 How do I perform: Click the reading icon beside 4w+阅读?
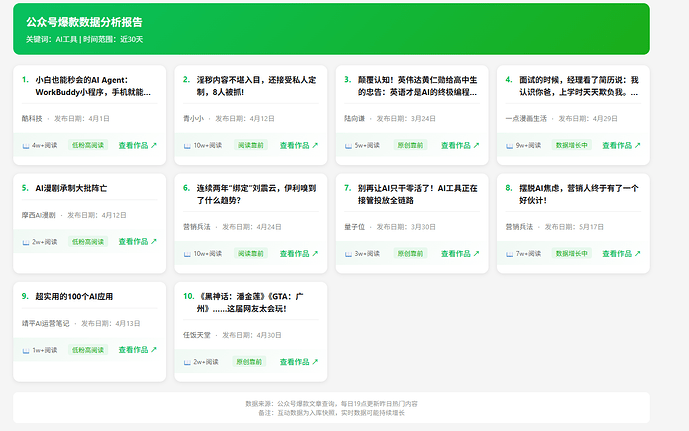[x=26, y=146]
